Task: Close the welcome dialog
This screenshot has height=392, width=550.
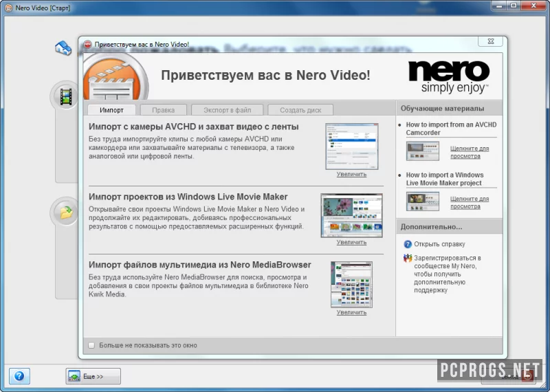Action: coord(491,41)
